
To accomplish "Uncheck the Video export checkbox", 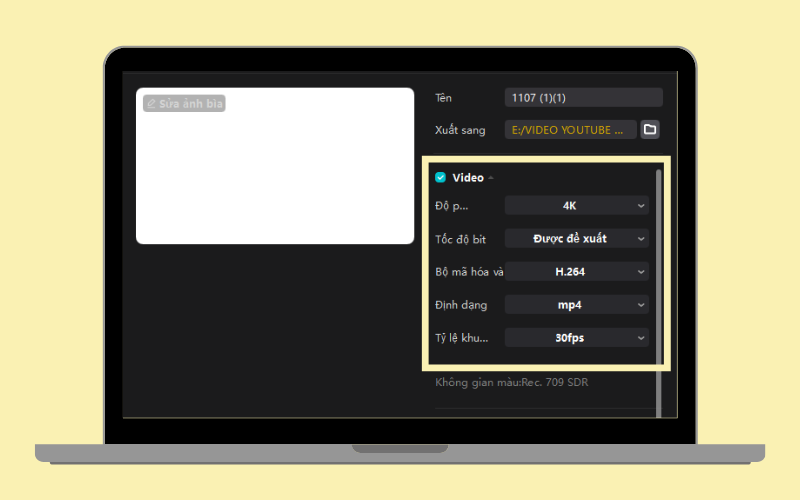I will [440, 177].
